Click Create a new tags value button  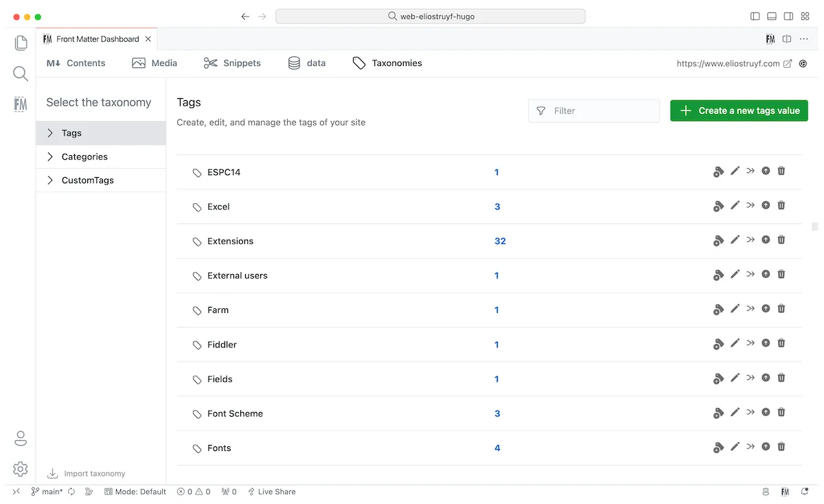(x=739, y=111)
